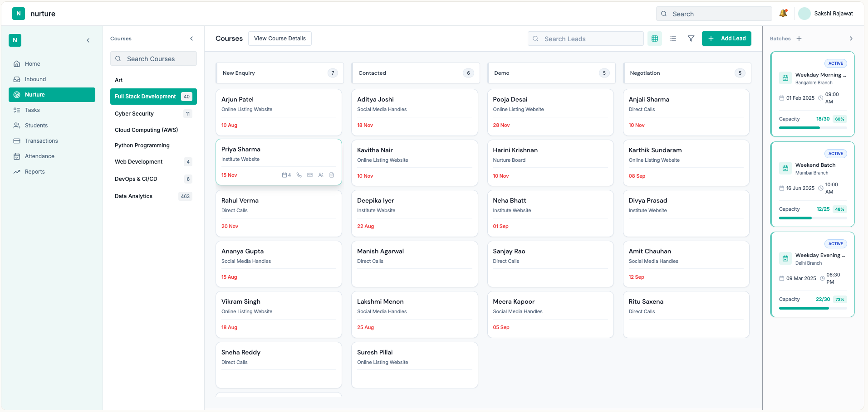The height and width of the screenshot is (412, 868).
Task: Select the Python Programming course
Action: point(153,145)
